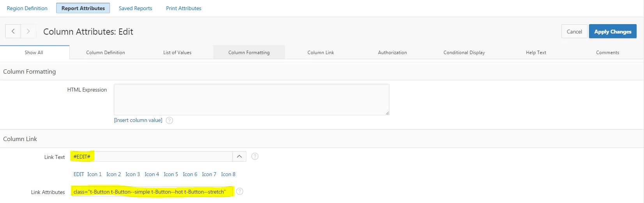Viewport: 644px width, 203px height.
Task: Choose the Icon 3 link text option
Action: point(133,174)
